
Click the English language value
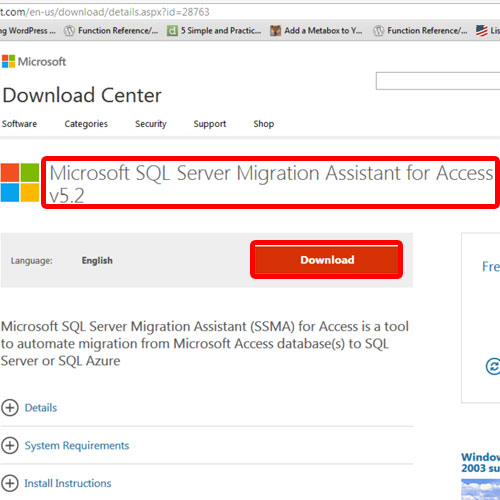[x=97, y=260]
